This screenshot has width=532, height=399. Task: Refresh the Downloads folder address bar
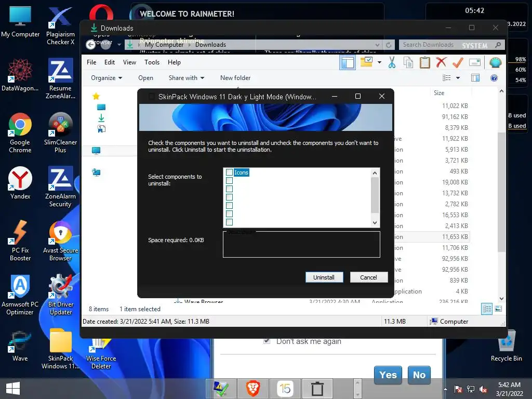tap(389, 45)
